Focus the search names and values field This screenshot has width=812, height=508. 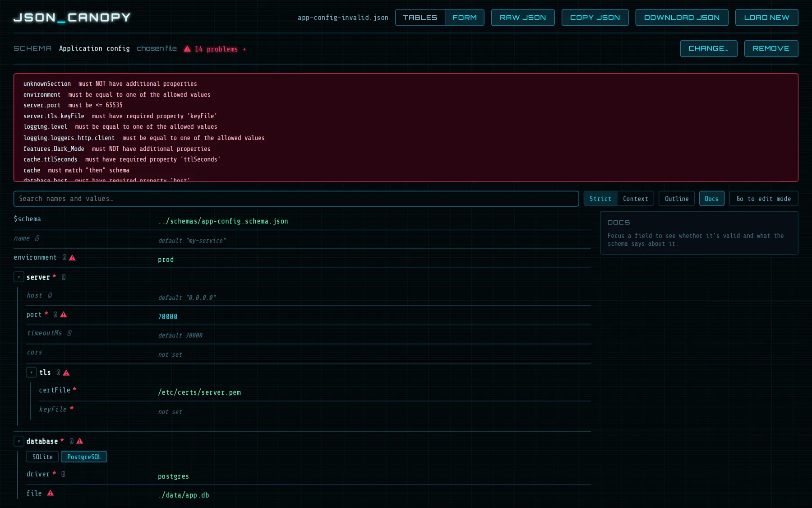coord(296,199)
